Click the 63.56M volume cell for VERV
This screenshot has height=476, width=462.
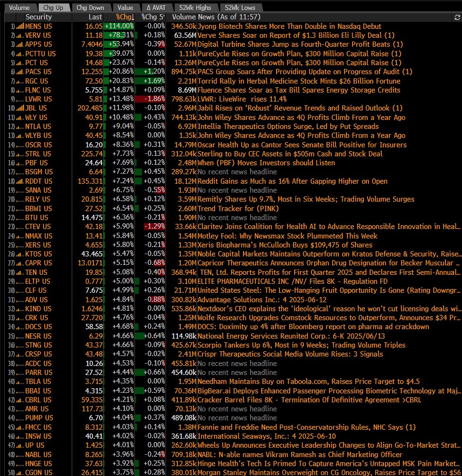(185, 35)
